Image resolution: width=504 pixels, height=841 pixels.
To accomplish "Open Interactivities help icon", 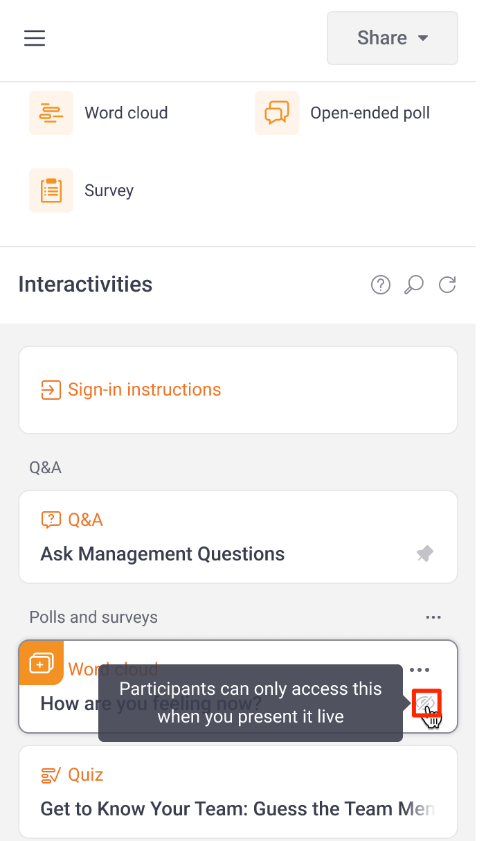I will 381,285.
